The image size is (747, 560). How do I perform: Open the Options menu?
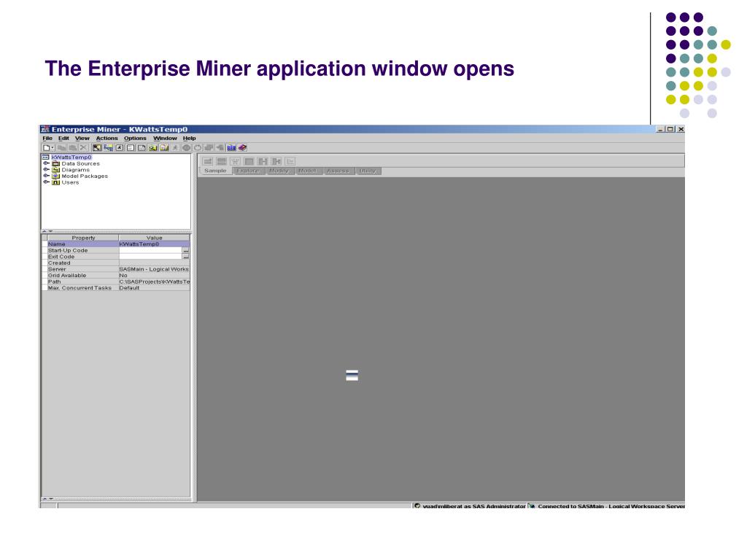click(x=135, y=138)
